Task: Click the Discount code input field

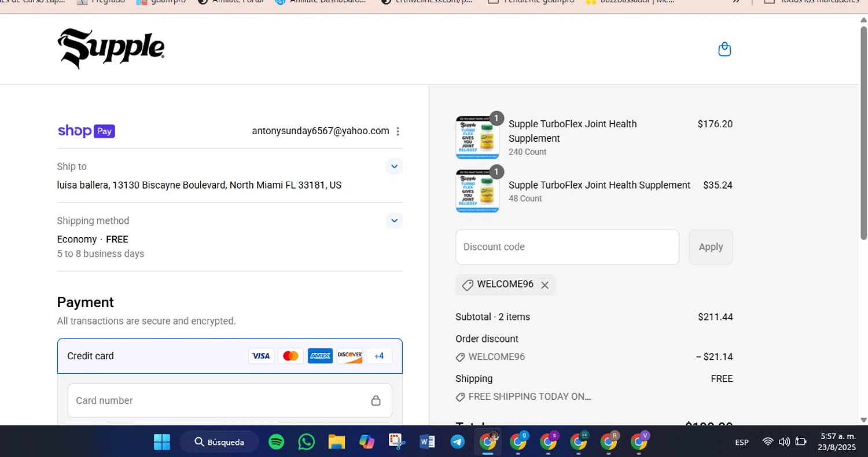Action: (567, 247)
